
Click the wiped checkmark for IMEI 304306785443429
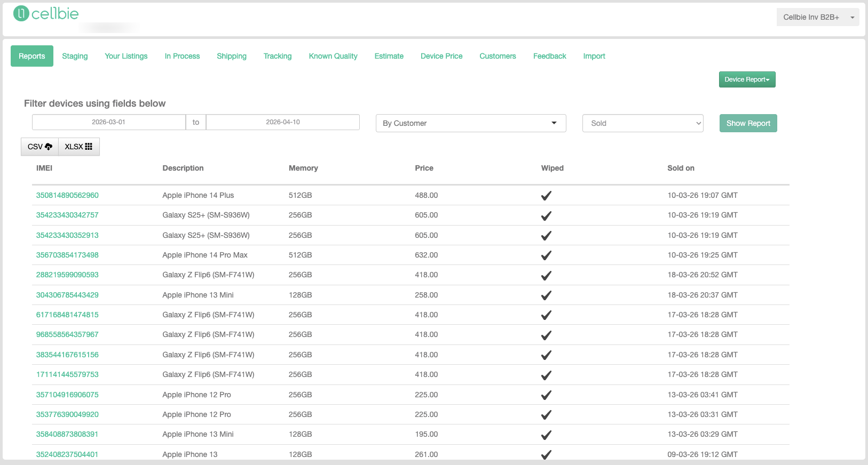(x=546, y=295)
